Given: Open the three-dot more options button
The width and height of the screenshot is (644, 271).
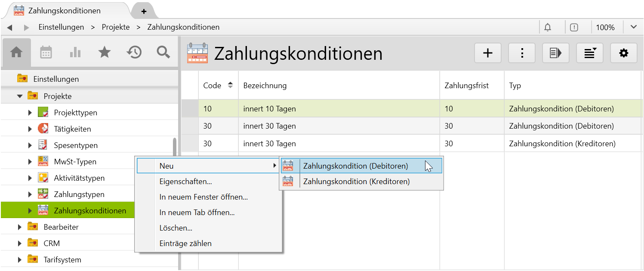Looking at the screenshot, I should click(x=521, y=53).
